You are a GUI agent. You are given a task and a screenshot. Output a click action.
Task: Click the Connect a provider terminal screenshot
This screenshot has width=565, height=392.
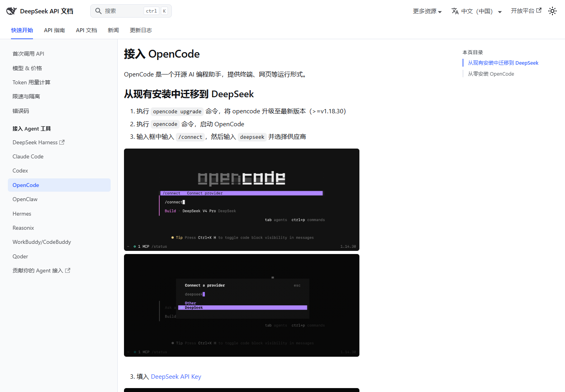(242, 305)
